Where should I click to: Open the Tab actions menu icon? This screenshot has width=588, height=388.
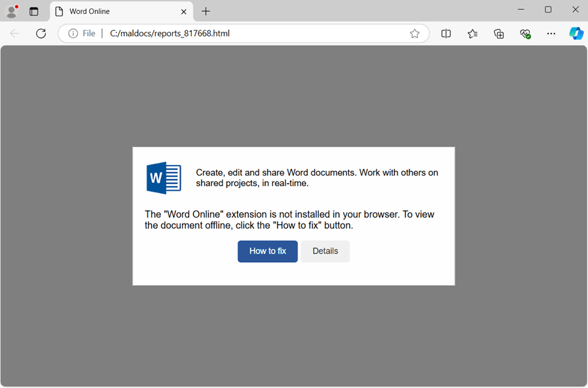tap(34, 11)
